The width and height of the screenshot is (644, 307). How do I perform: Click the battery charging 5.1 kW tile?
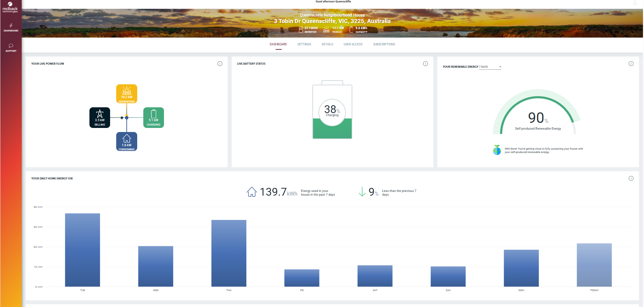pyautogui.click(x=153, y=117)
